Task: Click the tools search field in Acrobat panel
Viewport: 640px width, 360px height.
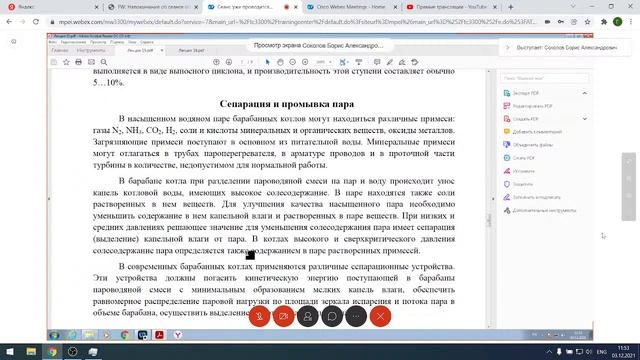Action: tap(544, 78)
